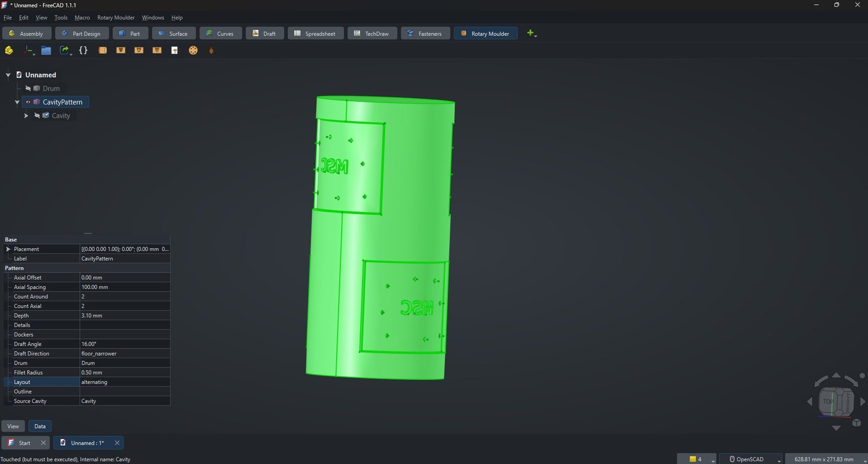Image resolution: width=868 pixels, height=464 pixels.
Task: Collapse the CavityPattern tree node
Action: coord(17,102)
